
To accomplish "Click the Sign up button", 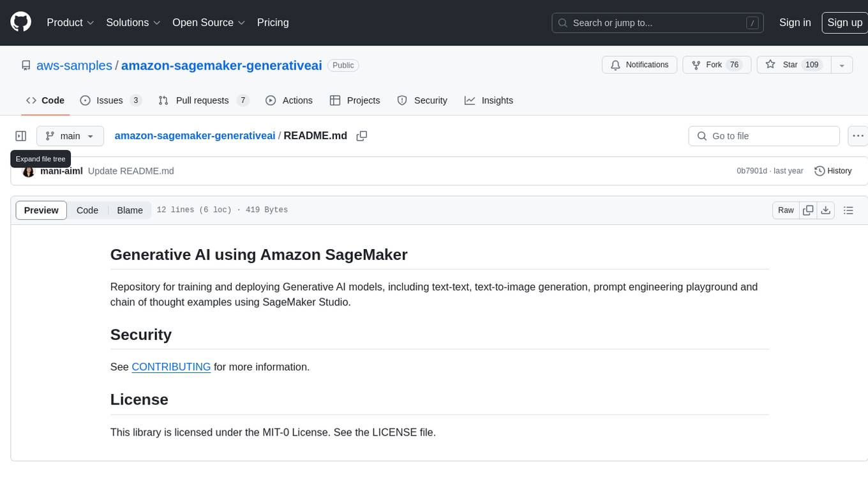I will coord(844,22).
